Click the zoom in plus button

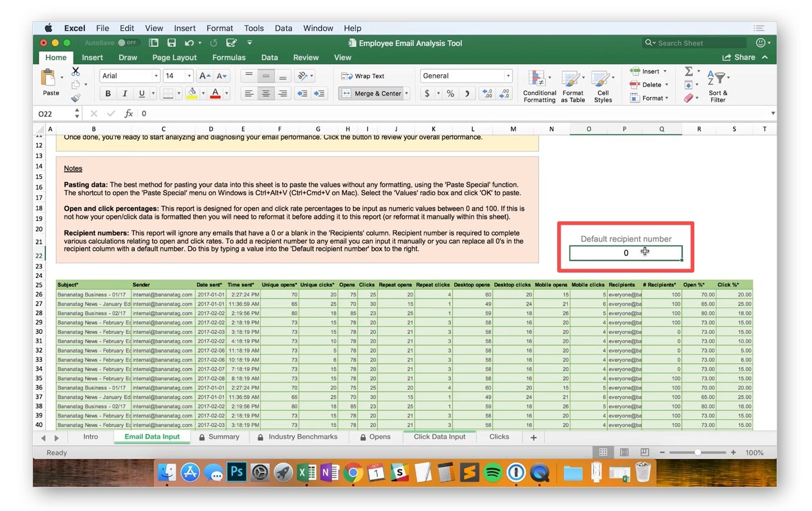tap(733, 452)
